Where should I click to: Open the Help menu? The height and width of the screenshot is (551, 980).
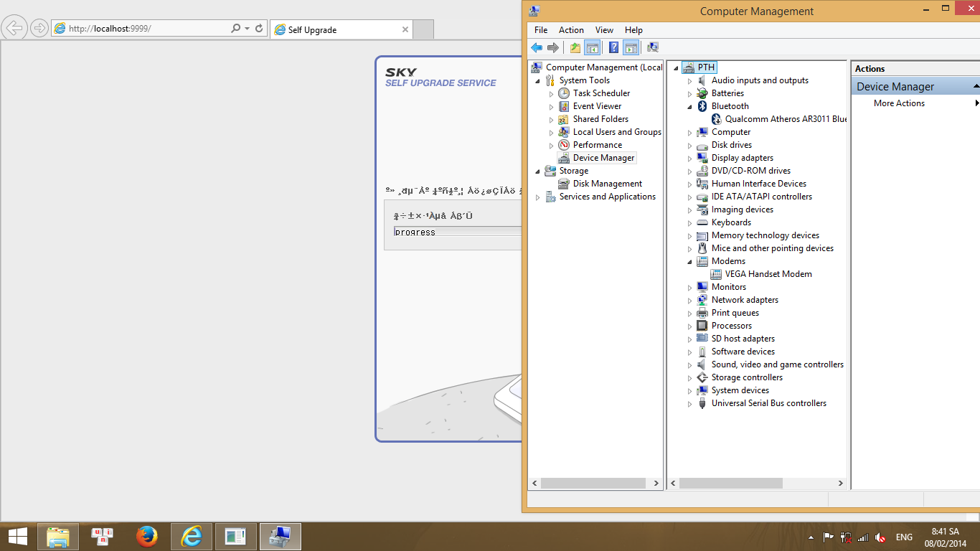[633, 30]
